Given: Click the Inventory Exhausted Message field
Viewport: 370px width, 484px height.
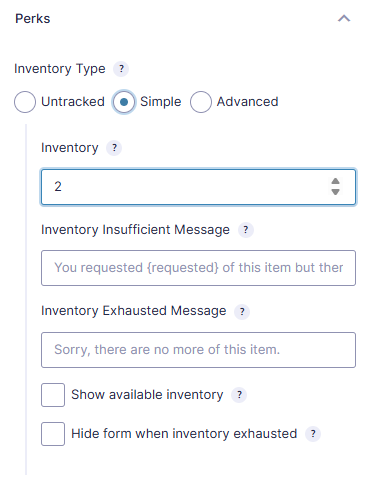Looking at the screenshot, I should point(198,350).
